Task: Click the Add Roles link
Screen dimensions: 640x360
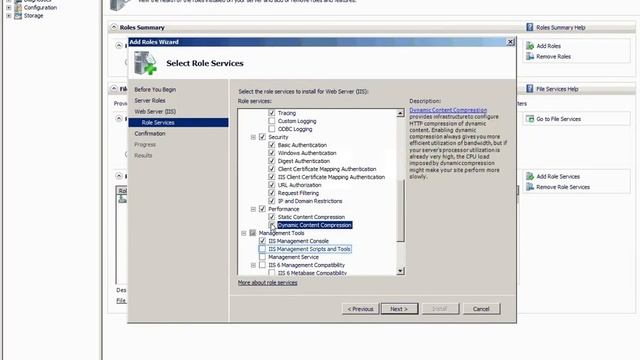Action: (x=549, y=46)
